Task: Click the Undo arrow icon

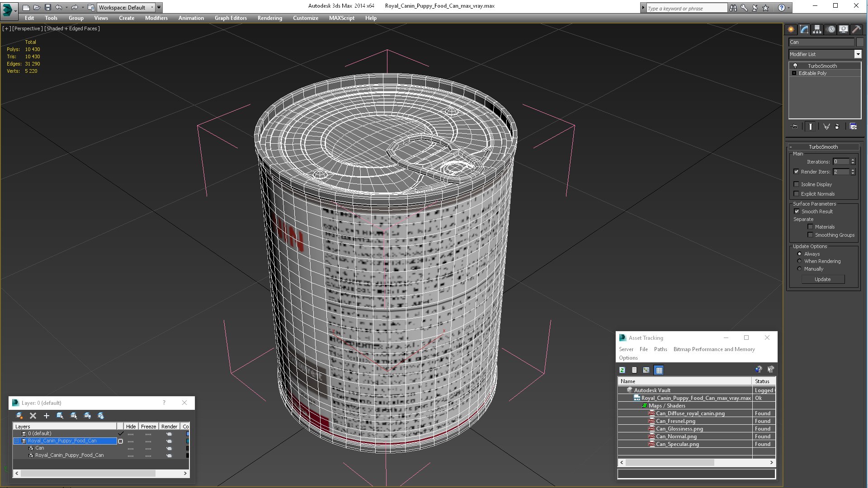Action: [59, 7]
